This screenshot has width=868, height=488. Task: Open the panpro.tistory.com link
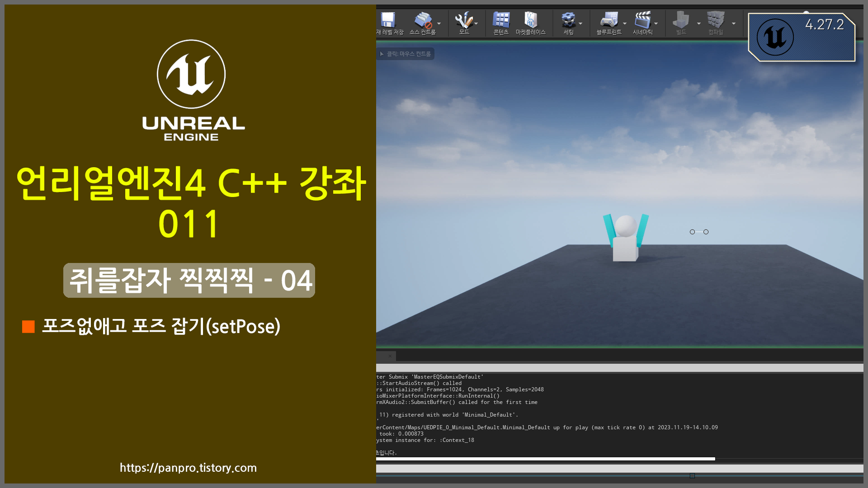(x=188, y=468)
